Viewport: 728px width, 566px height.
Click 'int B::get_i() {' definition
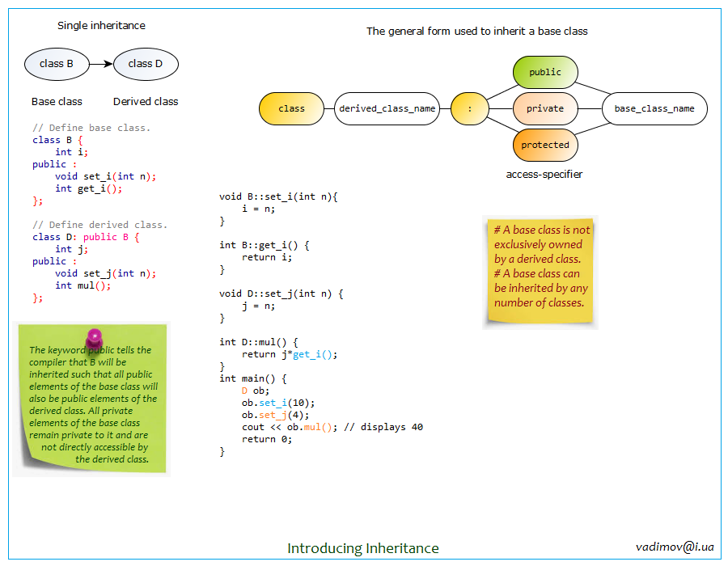(265, 245)
